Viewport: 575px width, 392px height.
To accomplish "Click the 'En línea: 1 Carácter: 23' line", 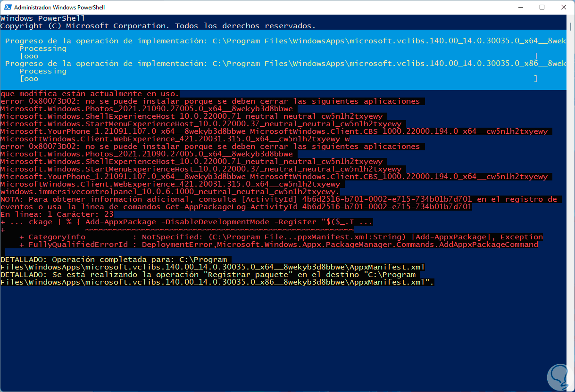I will coord(57,214).
